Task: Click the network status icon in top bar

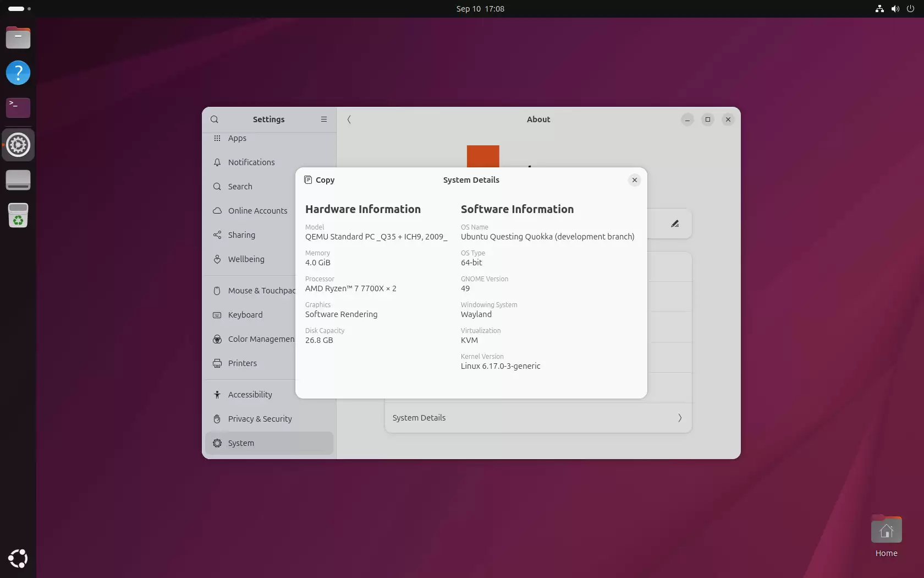Action: click(878, 9)
